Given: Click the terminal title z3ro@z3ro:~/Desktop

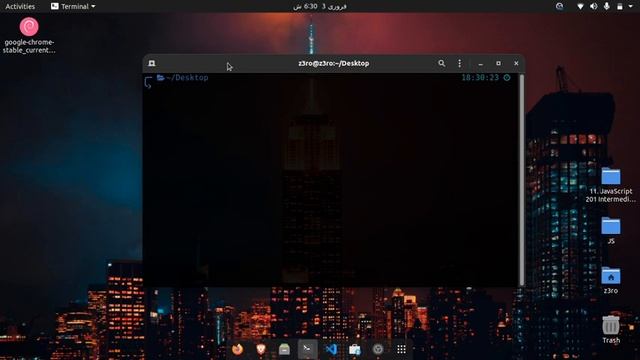Looking at the screenshot, I should pyautogui.click(x=333, y=63).
